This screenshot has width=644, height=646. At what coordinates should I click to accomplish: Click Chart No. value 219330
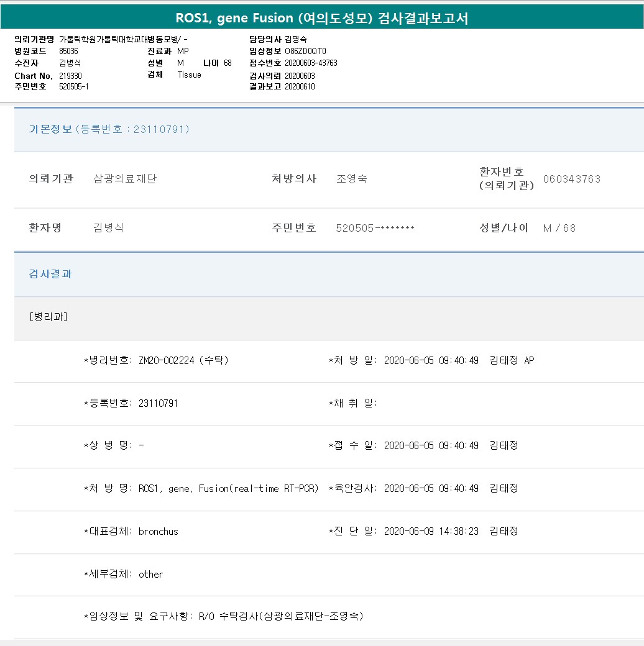70,76
